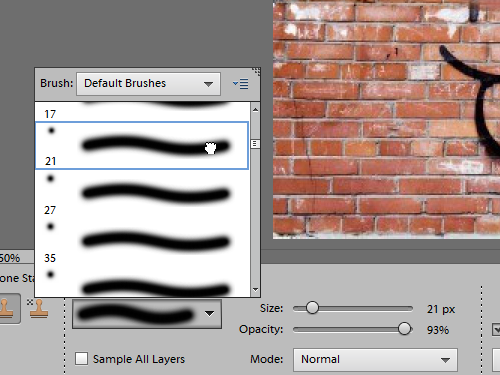
Task: Open the brush preset picker dropdown arrow
Action: (209, 313)
